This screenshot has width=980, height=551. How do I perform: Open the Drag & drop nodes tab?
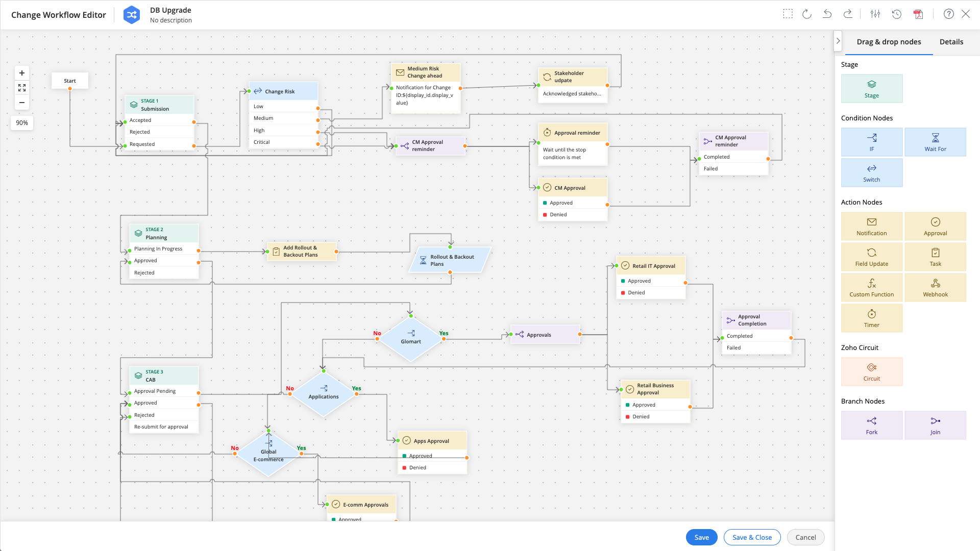coord(889,42)
